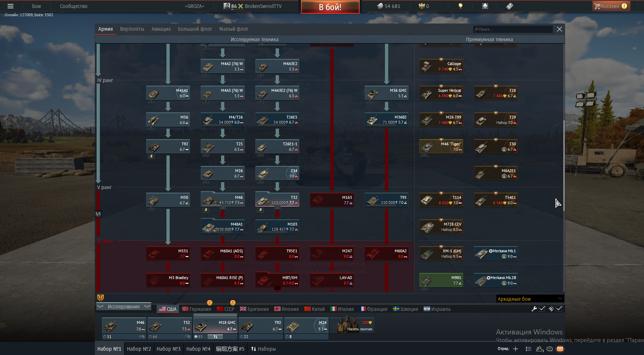Select the T92 crew slot
644x355 pixels.
(261, 325)
